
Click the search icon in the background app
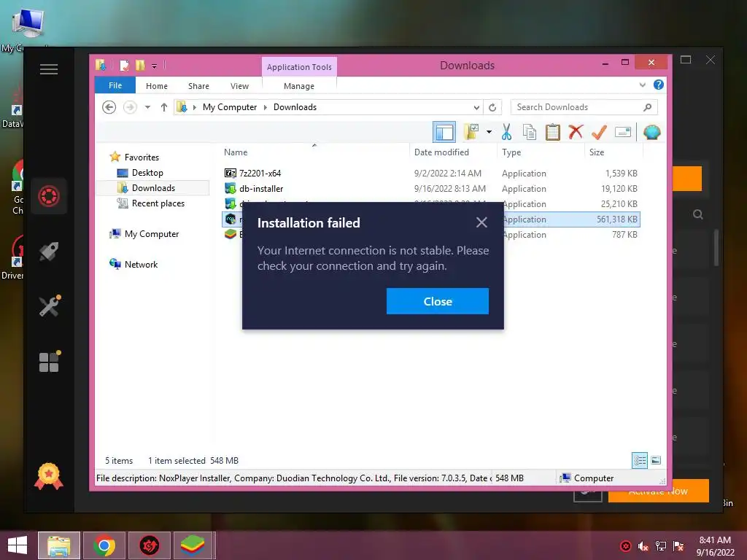[698, 214]
